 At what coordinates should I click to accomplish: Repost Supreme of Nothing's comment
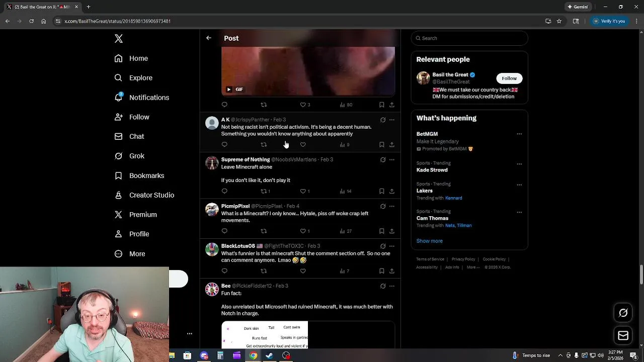[x=265, y=191]
